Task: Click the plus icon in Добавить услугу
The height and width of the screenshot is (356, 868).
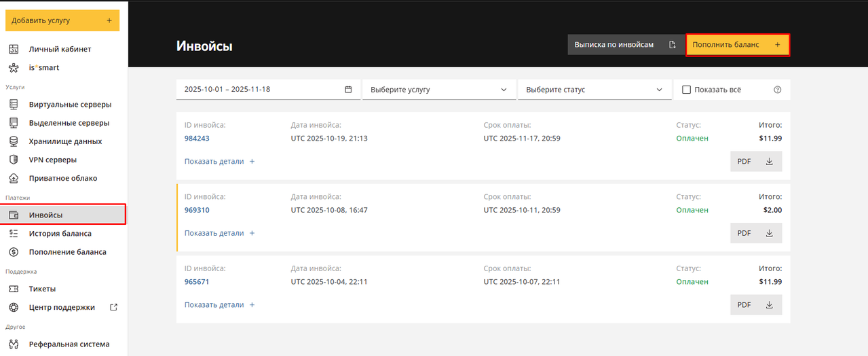Action: pyautogui.click(x=109, y=20)
